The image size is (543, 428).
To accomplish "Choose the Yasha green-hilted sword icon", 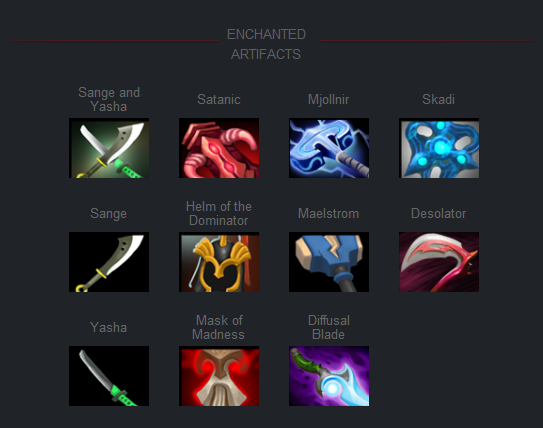I will pyautogui.click(x=109, y=376).
